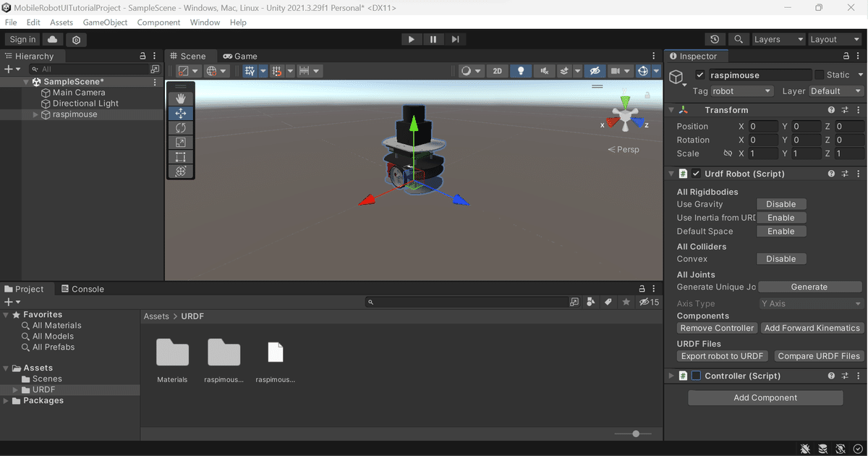This screenshot has width=868, height=456.
Task: Click the Hierarchy search field
Action: [x=88, y=69]
